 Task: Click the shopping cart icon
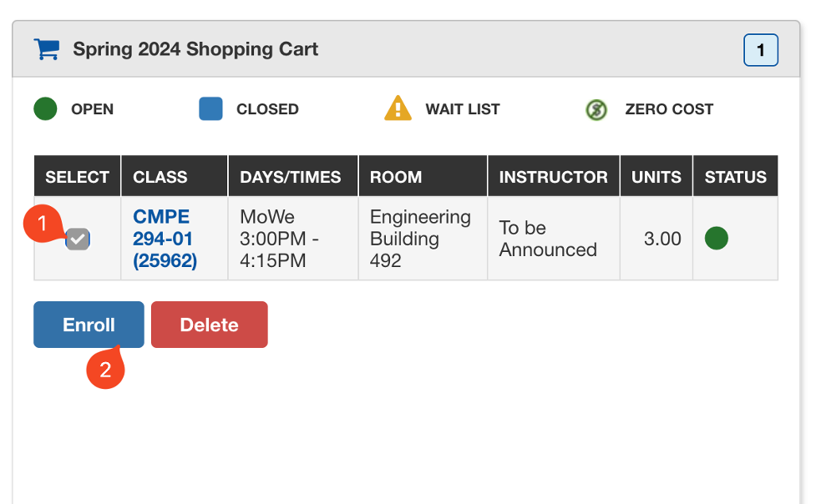(x=46, y=49)
